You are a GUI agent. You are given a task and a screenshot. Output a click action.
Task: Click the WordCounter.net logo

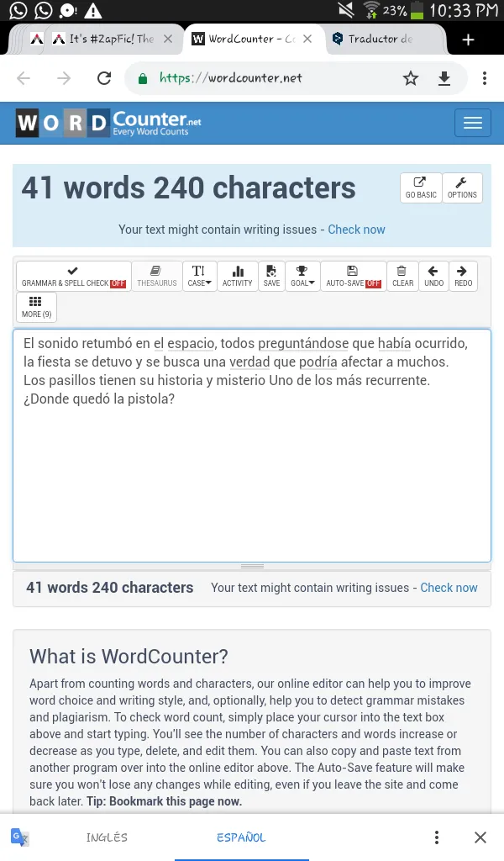coord(108,123)
